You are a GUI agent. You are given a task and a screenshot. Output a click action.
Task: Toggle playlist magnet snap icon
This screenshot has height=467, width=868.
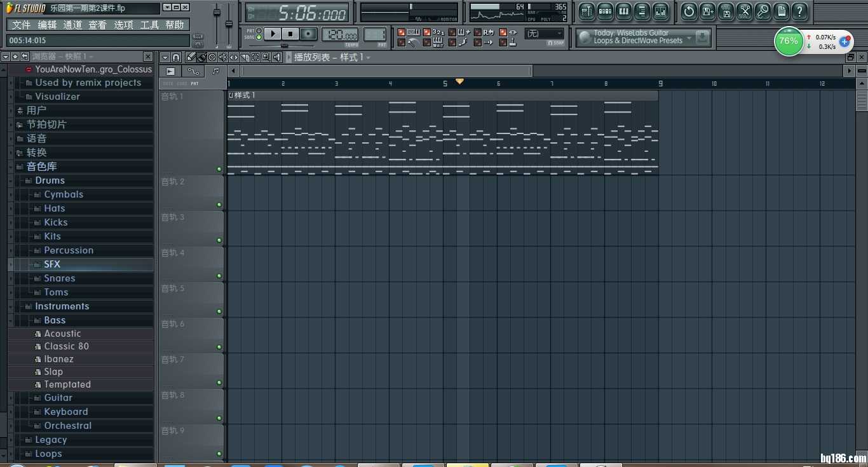click(x=176, y=57)
